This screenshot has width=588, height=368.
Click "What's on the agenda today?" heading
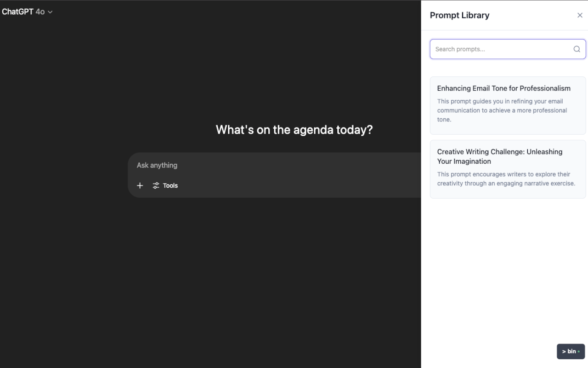(294, 130)
